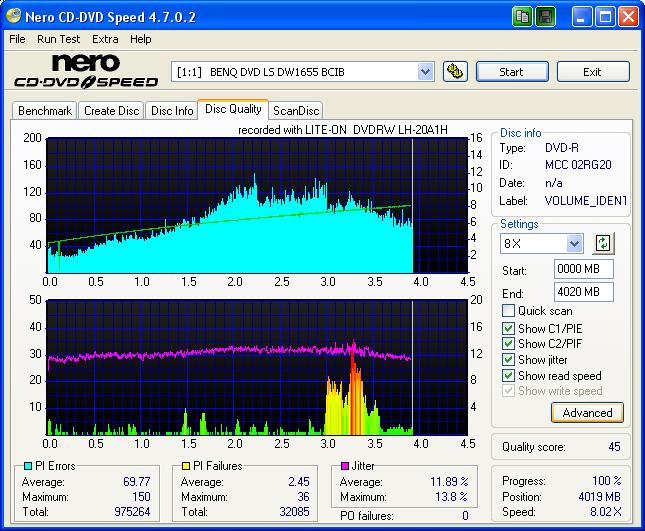Click the PI Errors maximum 150
The image size is (645, 531).
141,496
